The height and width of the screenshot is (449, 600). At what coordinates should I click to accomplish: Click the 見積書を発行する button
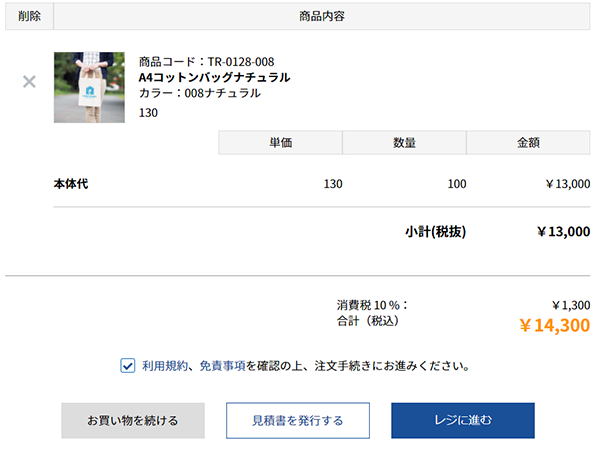(298, 420)
